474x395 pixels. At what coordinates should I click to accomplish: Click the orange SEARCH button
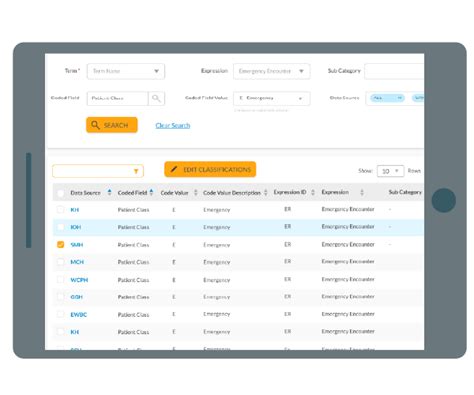point(112,125)
